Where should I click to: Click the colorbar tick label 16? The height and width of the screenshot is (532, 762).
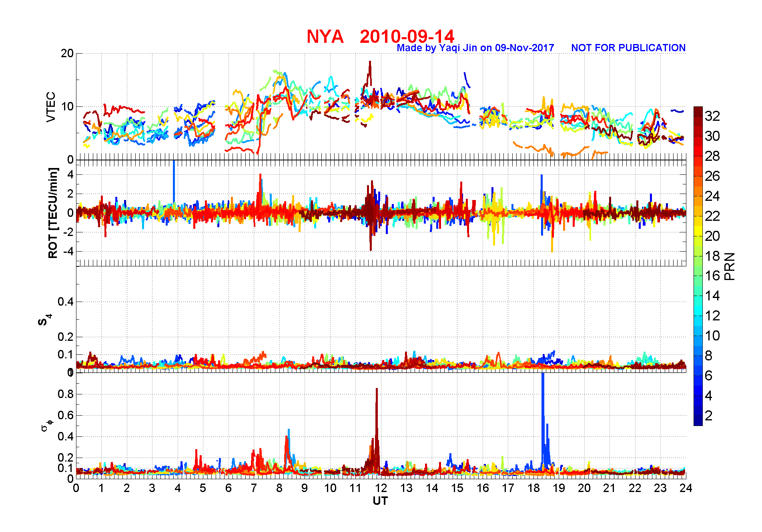(x=712, y=276)
